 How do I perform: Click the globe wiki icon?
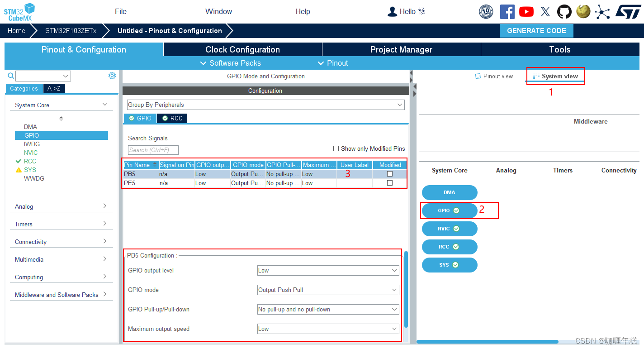click(x=583, y=11)
